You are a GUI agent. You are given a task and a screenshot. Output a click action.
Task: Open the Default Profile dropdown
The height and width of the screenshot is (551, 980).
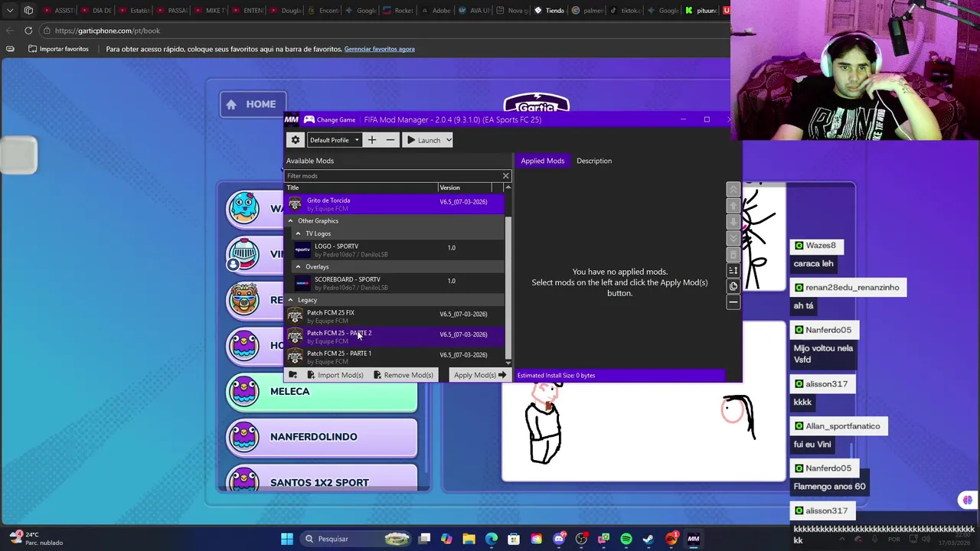pos(334,140)
